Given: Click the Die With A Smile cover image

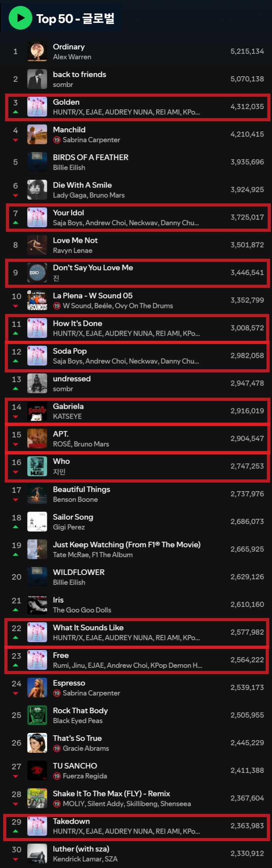Looking at the screenshot, I should tap(37, 190).
